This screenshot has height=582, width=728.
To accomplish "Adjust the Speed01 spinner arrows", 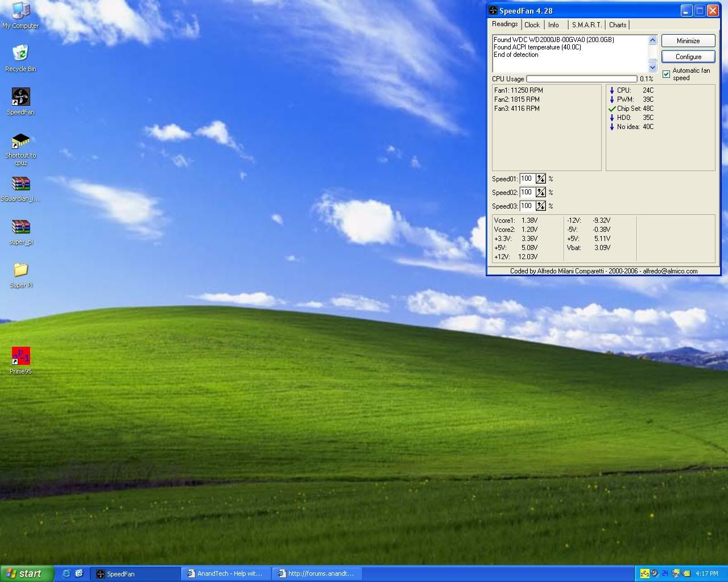I will [x=540, y=178].
